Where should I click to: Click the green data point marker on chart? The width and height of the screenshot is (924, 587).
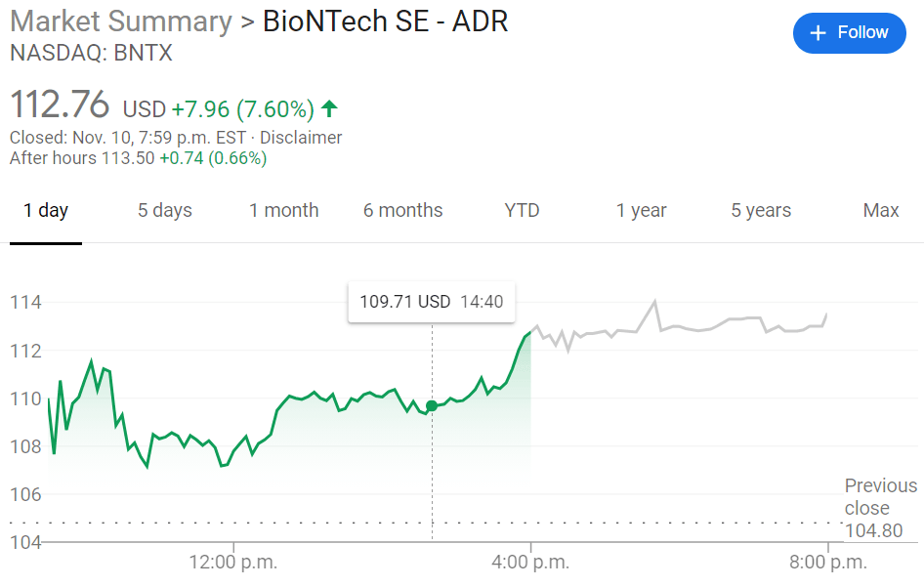pos(431,404)
